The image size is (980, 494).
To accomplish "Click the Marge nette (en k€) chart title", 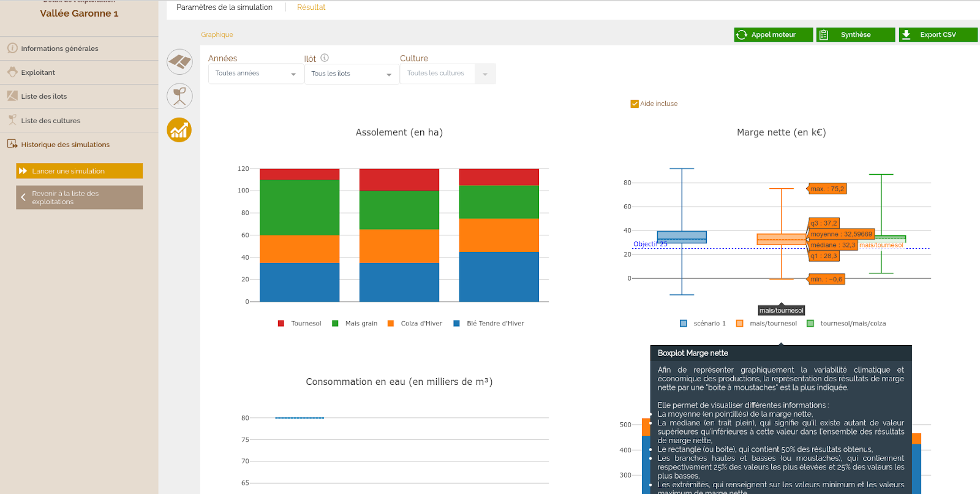I will 781,132.
